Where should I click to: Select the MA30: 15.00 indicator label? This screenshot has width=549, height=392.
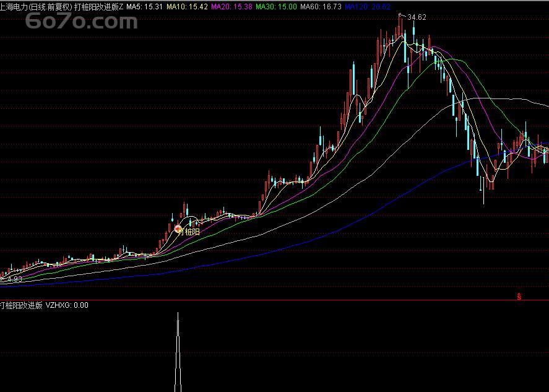276,7
